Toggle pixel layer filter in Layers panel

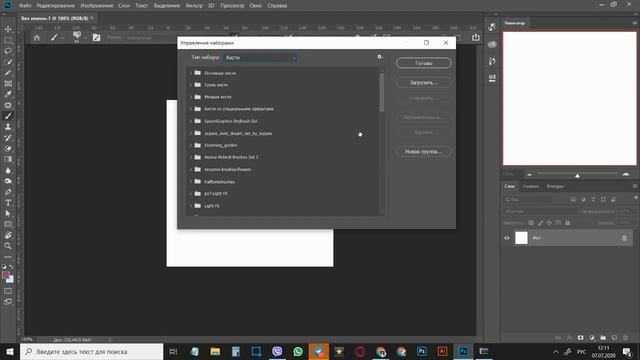(x=573, y=200)
